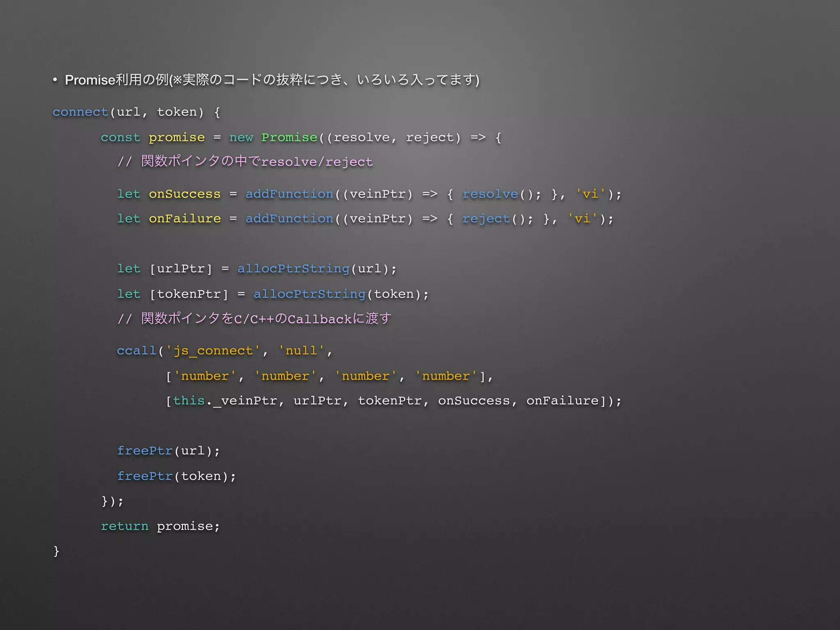840x630 pixels.
Task: Click the line starting '[this._veinPtr, urlPtr'
Action: pos(394,401)
